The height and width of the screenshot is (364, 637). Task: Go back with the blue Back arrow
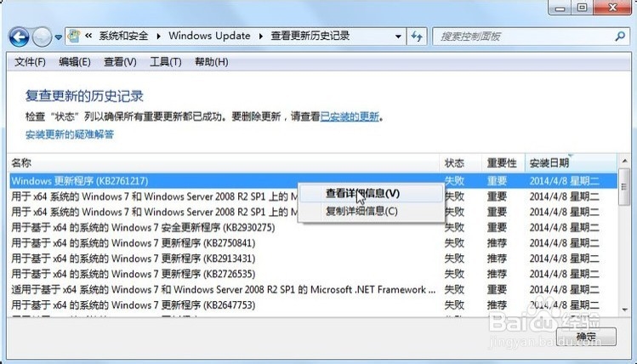[x=19, y=37]
